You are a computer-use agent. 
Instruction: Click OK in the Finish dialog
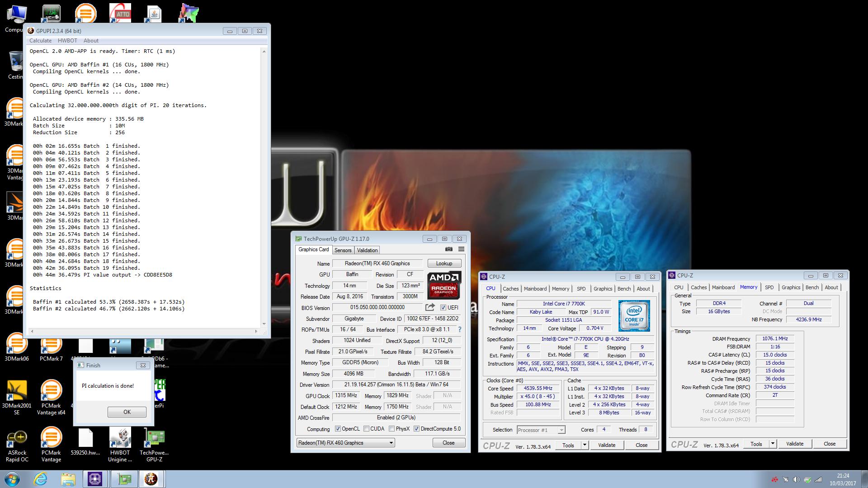coord(127,412)
